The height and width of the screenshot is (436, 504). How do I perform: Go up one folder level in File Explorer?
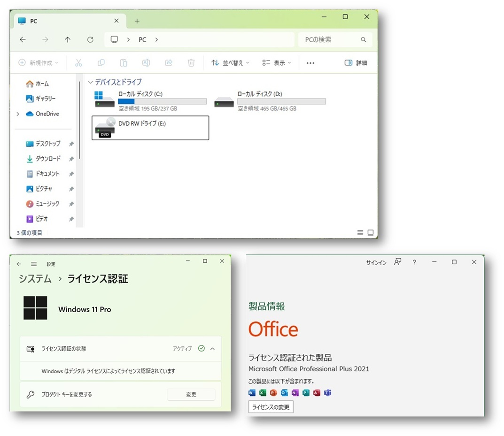[x=68, y=39]
